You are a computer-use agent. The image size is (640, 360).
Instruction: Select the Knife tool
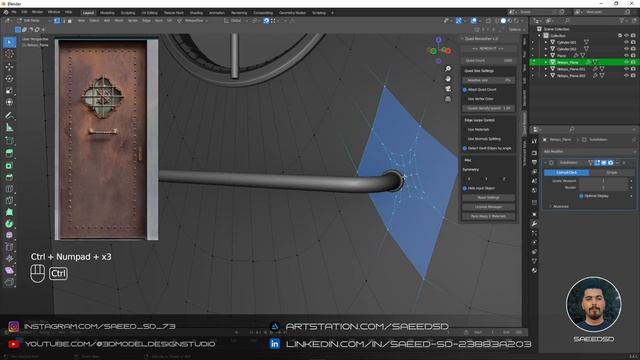(9, 200)
